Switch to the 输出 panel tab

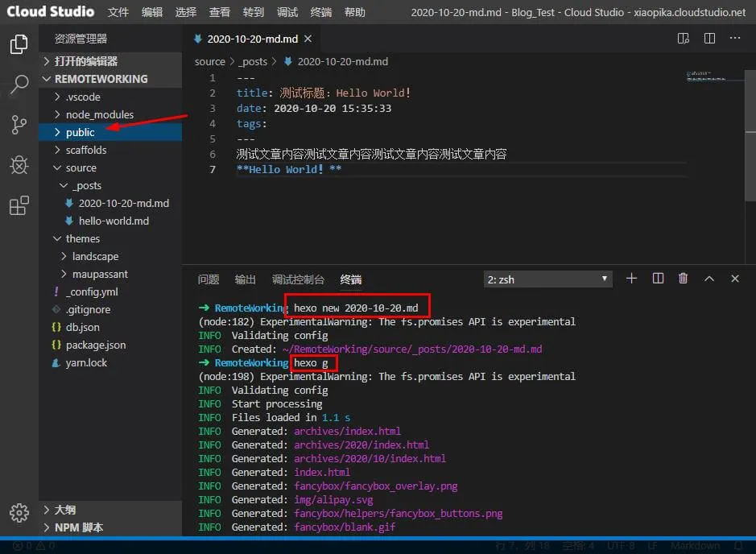(x=245, y=279)
